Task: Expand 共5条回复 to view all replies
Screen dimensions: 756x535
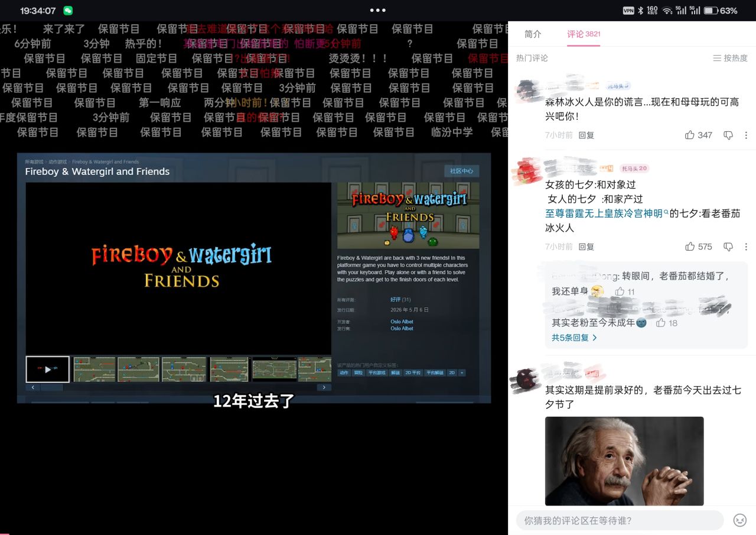Action: tap(574, 338)
